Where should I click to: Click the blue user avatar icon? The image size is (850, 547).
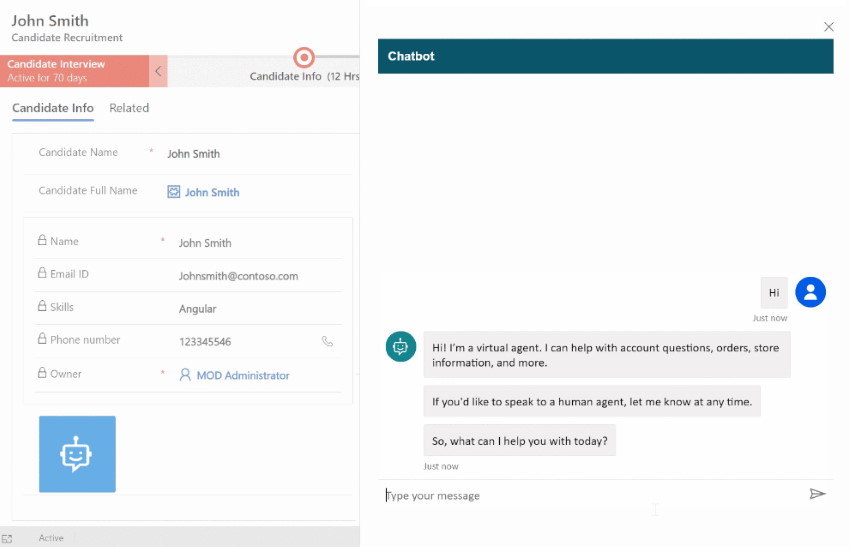pos(810,292)
